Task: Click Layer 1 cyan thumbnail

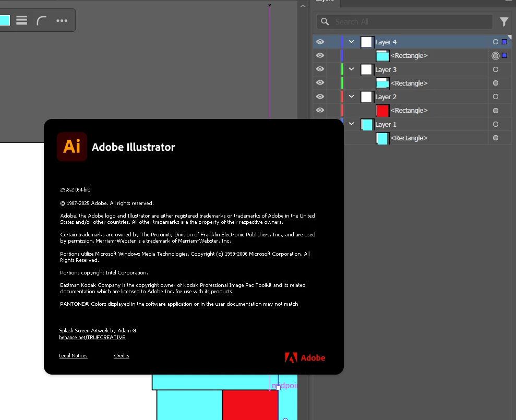Action: [367, 125]
